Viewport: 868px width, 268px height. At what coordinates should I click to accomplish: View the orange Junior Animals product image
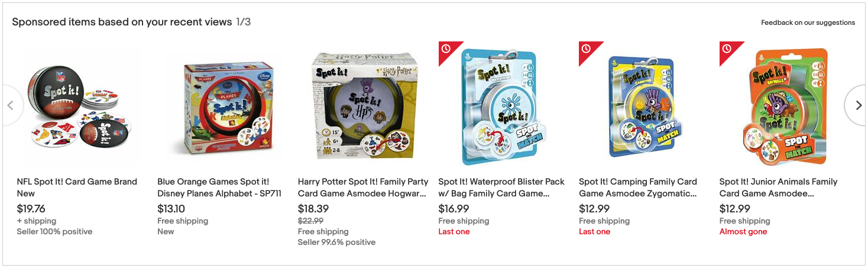(x=784, y=108)
